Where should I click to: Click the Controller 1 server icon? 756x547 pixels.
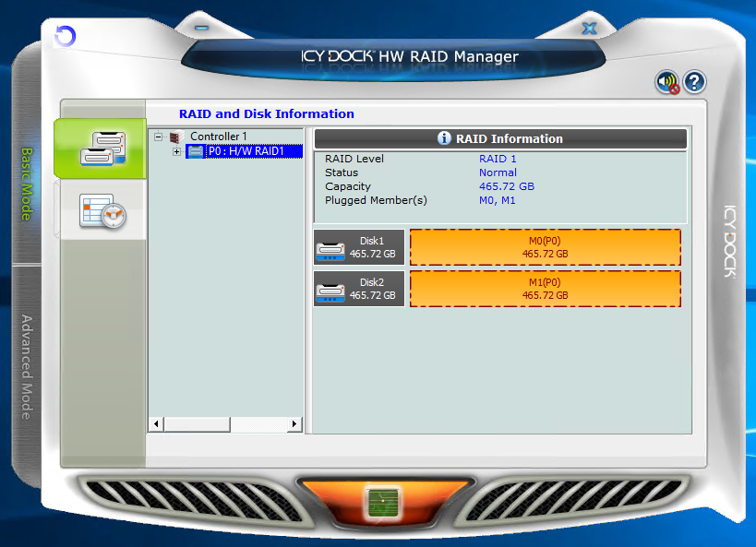click(x=177, y=137)
